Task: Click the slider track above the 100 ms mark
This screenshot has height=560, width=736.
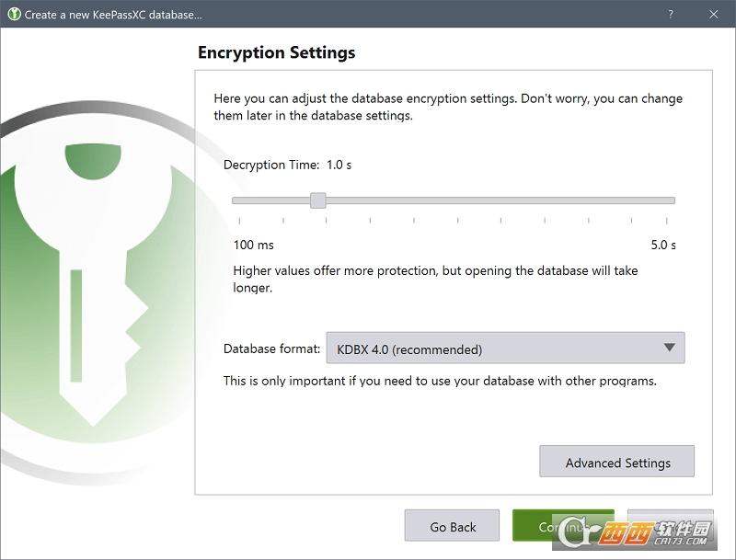Action: [240, 200]
